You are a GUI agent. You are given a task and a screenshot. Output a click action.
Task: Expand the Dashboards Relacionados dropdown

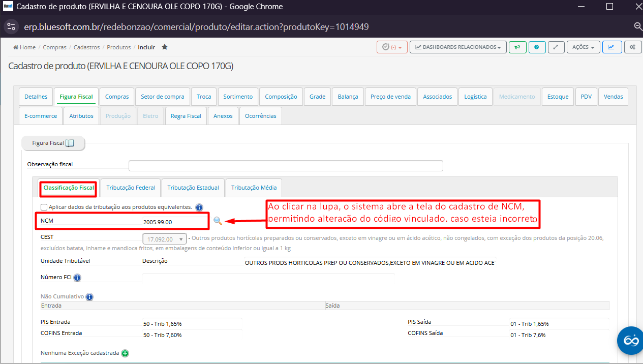pos(457,47)
